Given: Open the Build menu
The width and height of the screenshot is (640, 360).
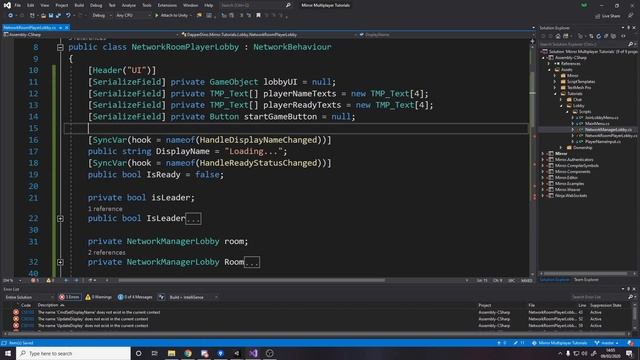Looking at the screenshot, I should [x=79, y=5].
